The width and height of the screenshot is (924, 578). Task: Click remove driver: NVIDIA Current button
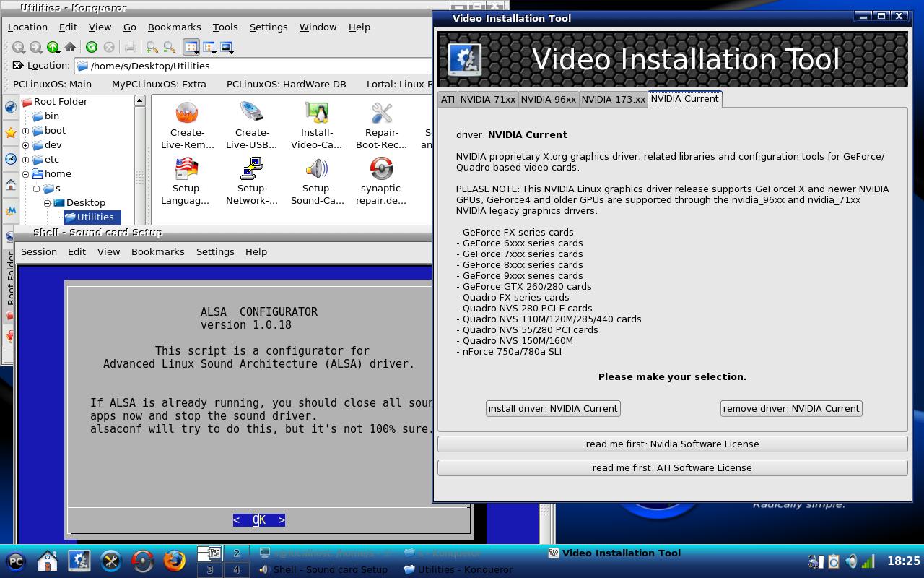click(x=791, y=408)
